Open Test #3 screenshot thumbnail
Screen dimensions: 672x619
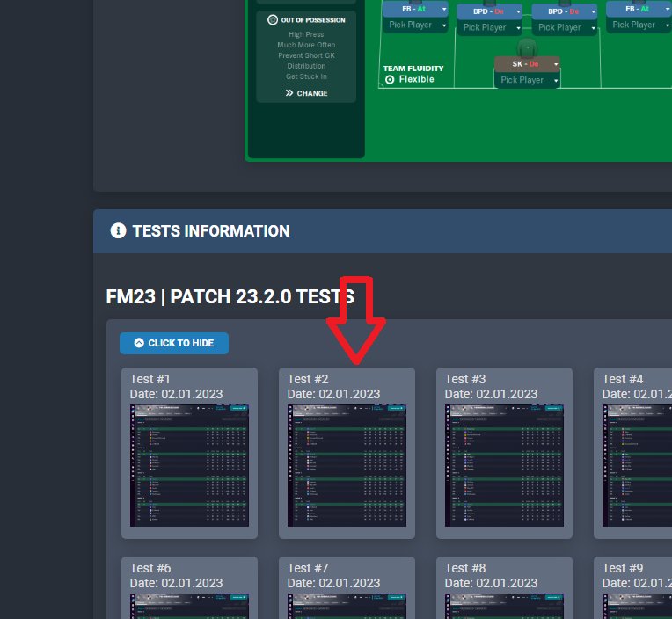point(504,466)
